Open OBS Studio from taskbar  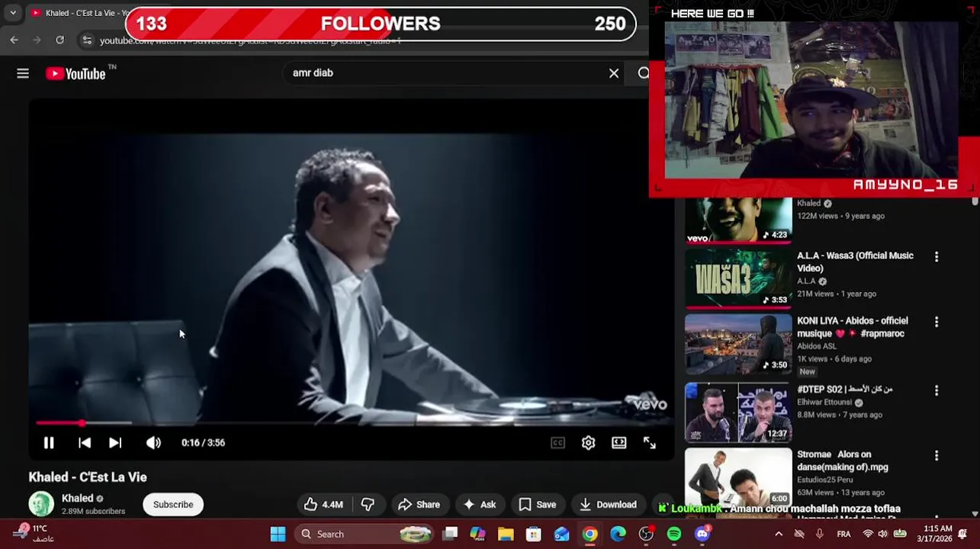(646, 534)
